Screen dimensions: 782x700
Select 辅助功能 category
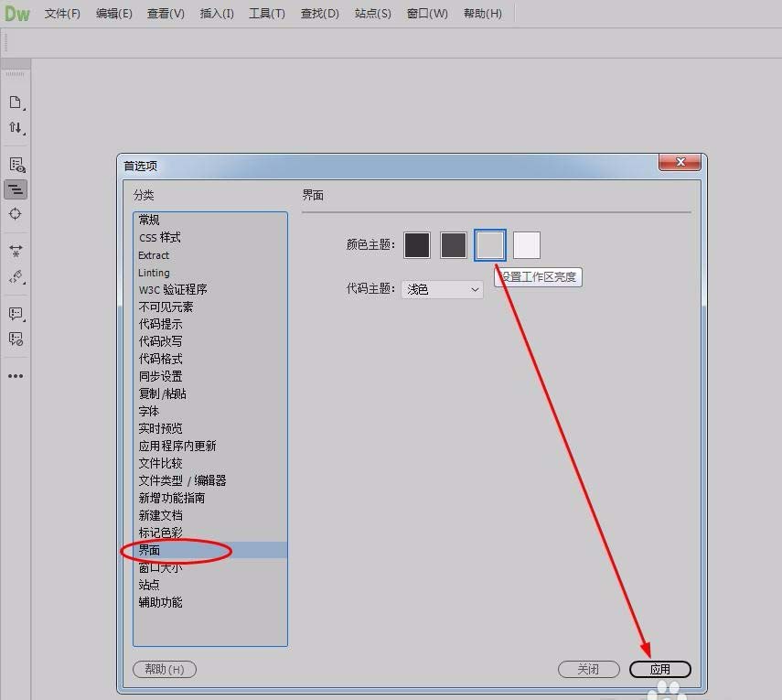pos(210,602)
